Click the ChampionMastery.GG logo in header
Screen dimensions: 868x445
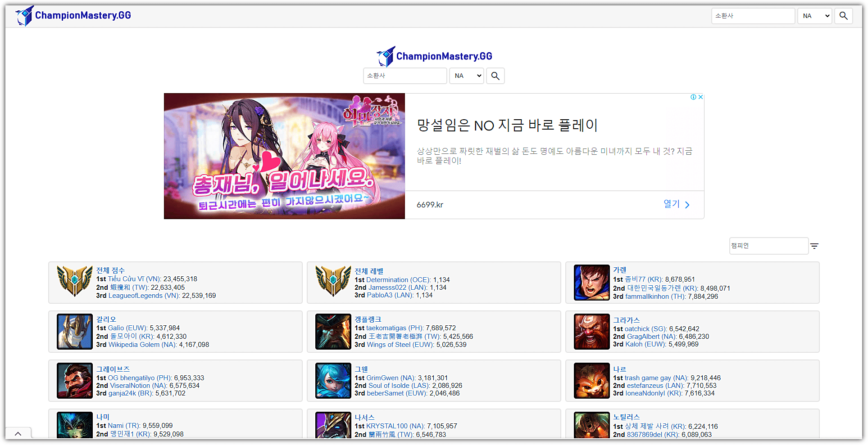pos(73,16)
